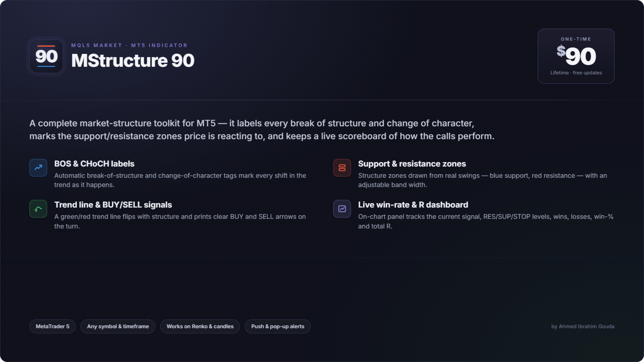Click the Lifetime · free updates text
Viewport: 644px width, 362px height.
point(576,73)
